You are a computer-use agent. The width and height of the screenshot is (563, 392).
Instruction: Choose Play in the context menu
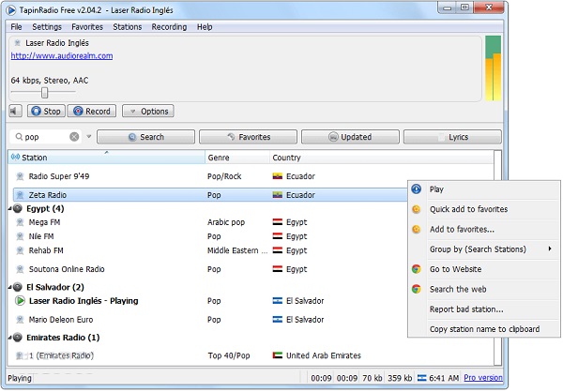pos(483,189)
